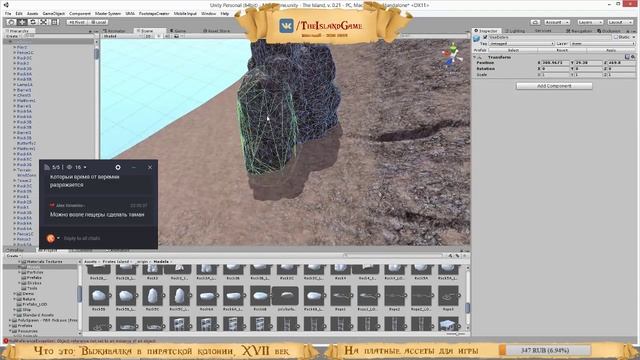Select the Rotate tool in Unity toolbar
The height and width of the screenshot is (360, 640).
(x=33, y=22)
